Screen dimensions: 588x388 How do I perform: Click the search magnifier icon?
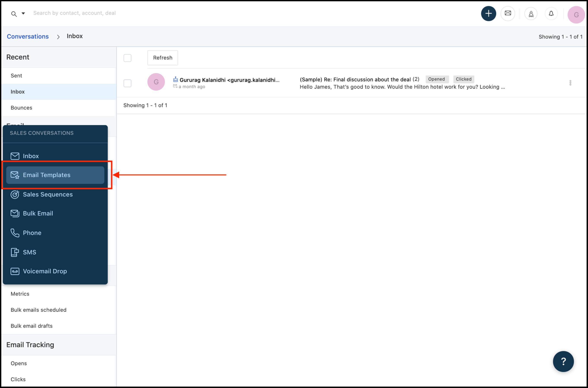point(14,14)
